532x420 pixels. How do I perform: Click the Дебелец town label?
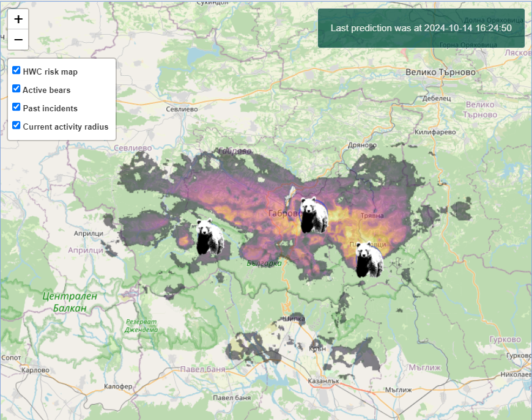tap(437, 98)
